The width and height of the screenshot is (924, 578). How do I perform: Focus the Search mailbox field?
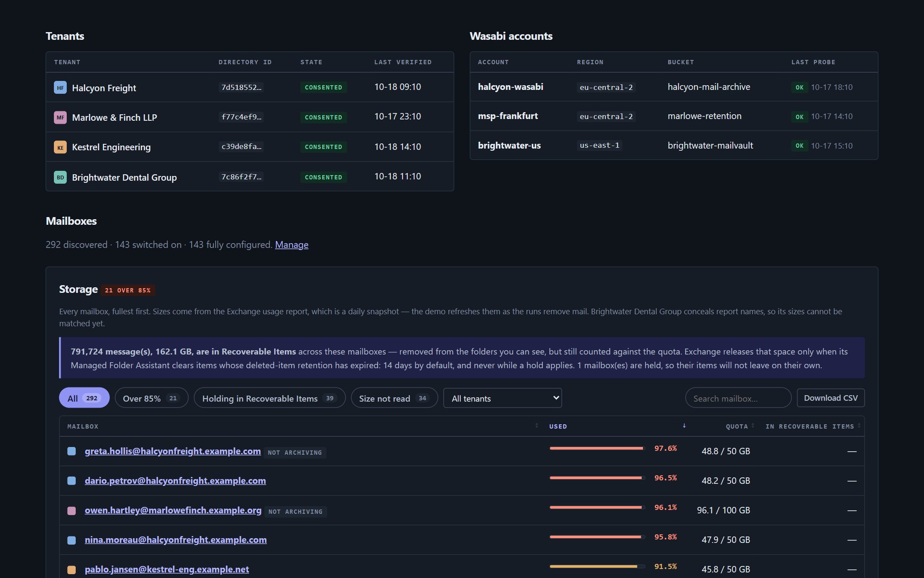point(738,398)
